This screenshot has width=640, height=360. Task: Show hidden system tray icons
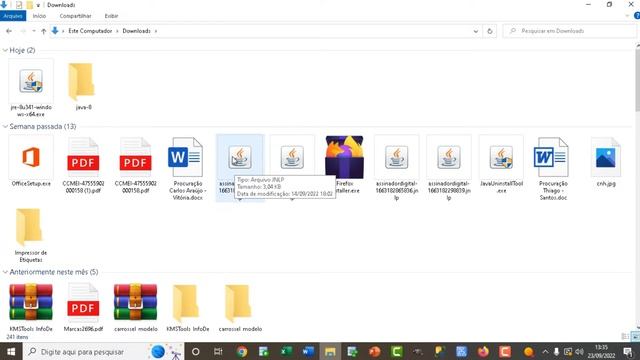click(545, 351)
